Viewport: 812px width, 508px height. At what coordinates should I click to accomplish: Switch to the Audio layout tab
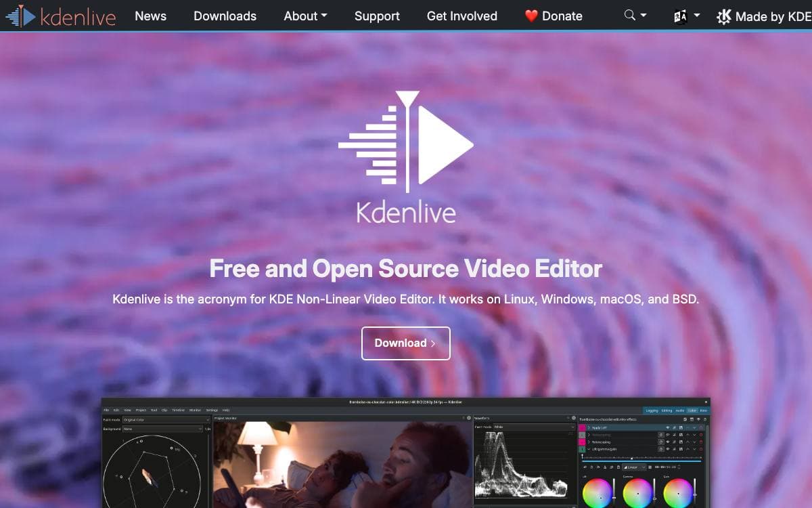pyautogui.click(x=679, y=410)
